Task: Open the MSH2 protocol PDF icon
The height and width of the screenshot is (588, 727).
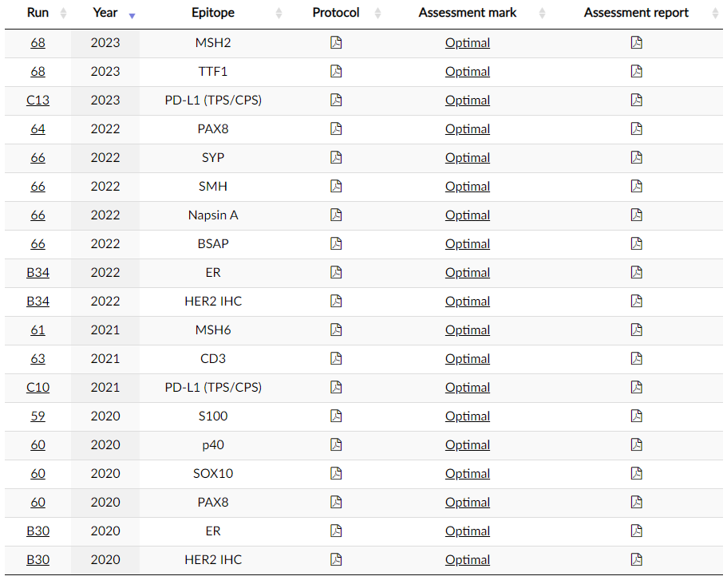Action: pyautogui.click(x=336, y=42)
